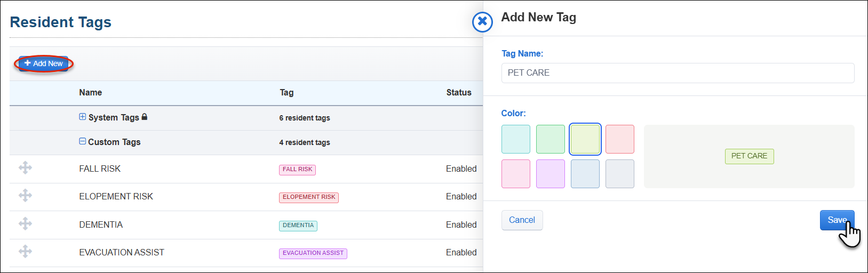
Task: Click the System Tags row label
Action: click(x=114, y=117)
